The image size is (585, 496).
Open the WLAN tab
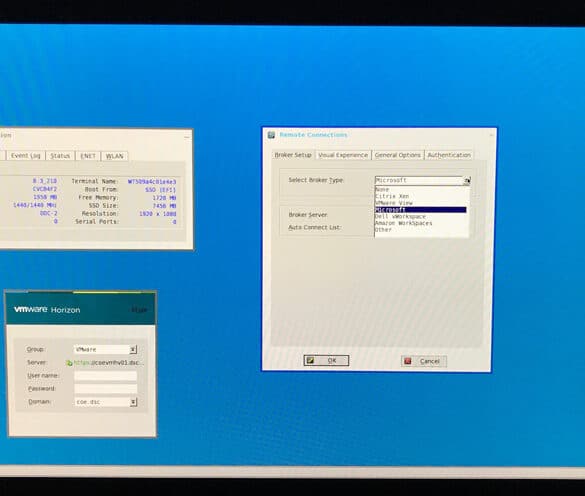pyautogui.click(x=115, y=156)
